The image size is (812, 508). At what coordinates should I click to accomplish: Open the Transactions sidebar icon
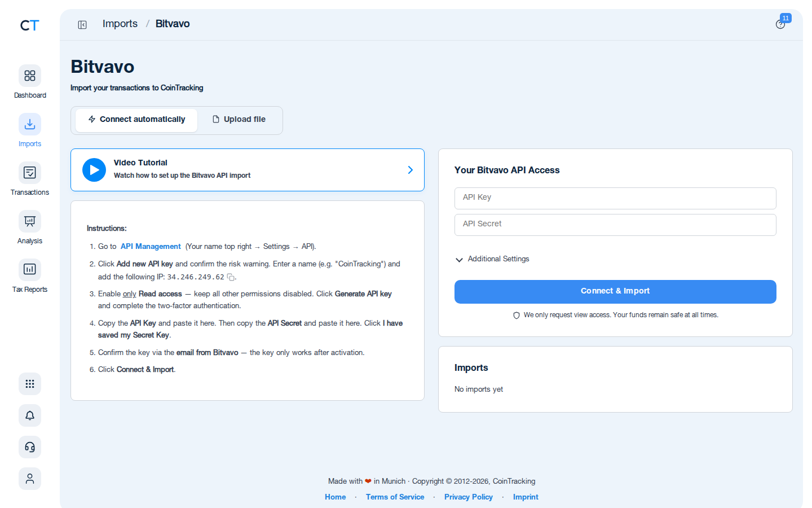pos(30,173)
